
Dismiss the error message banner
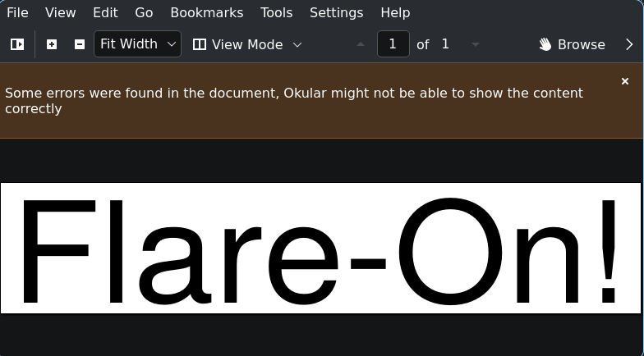point(625,81)
